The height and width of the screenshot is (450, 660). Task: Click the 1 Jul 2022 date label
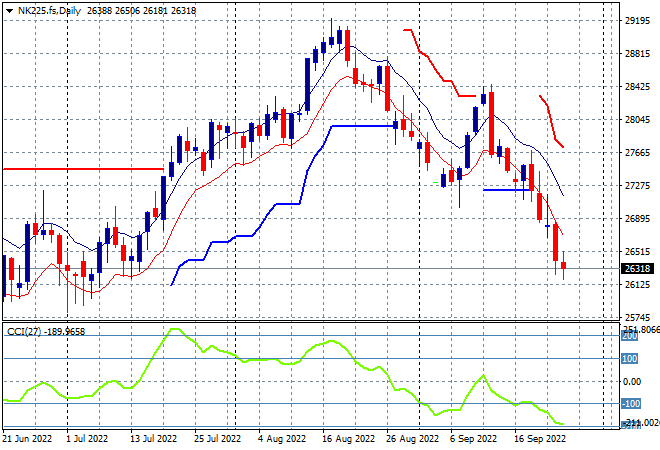pos(87,439)
